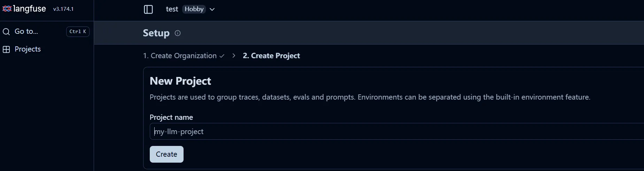Click the Setup info icon

(x=178, y=33)
